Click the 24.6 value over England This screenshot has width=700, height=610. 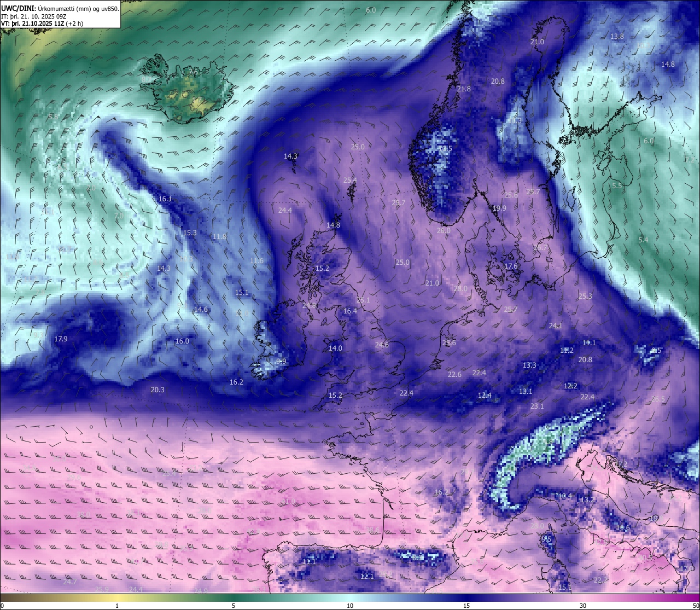click(x=382, y=345)
